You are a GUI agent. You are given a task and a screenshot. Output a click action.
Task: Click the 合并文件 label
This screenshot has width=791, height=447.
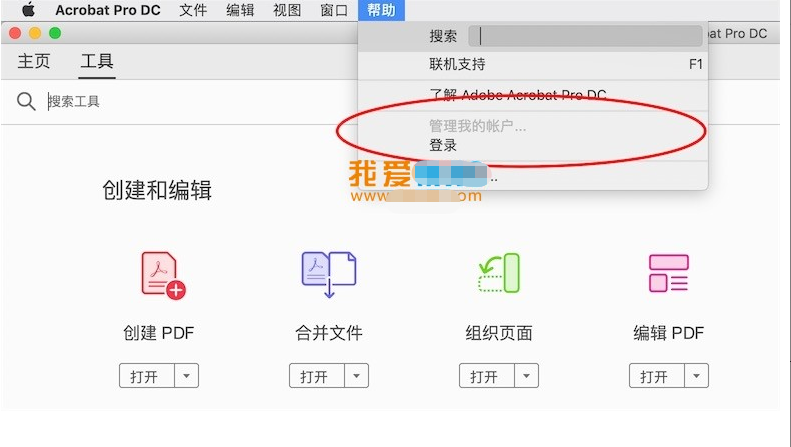(329, 333)
